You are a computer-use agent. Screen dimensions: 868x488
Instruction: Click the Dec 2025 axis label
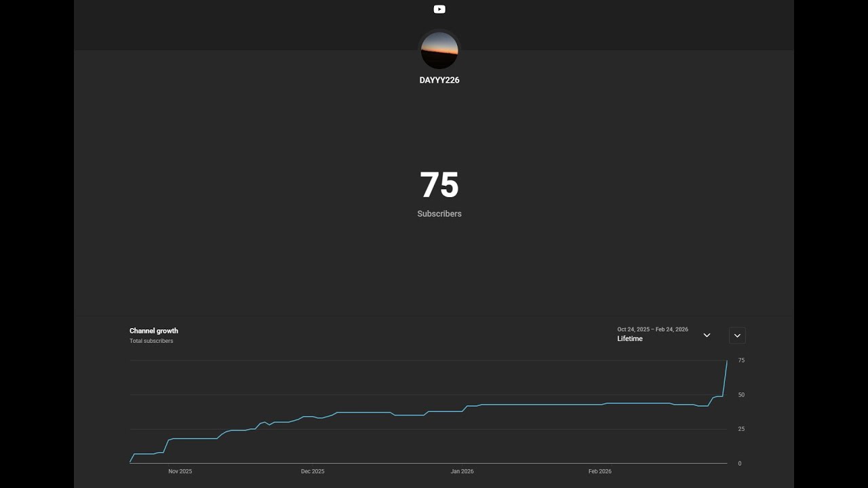[x=313, y=471]
